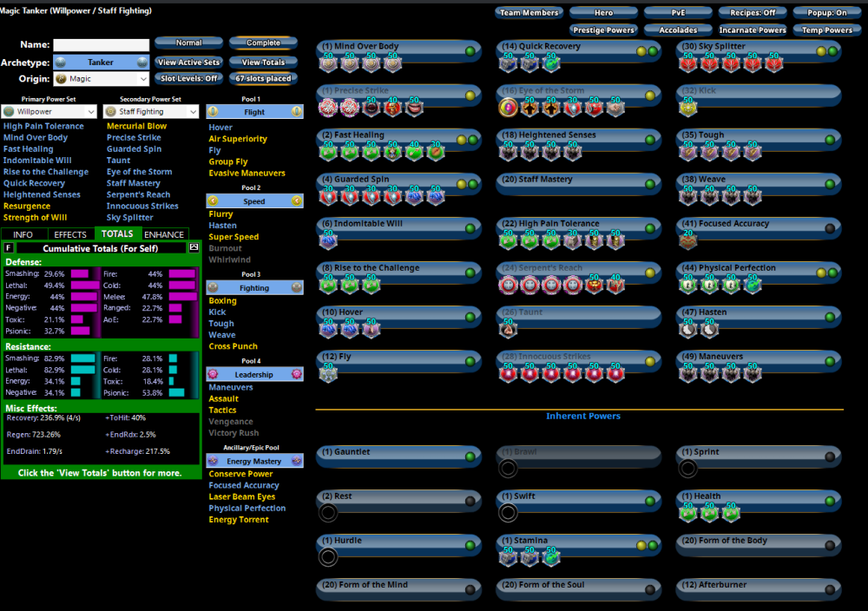Viewport: 868px width, 611px height.
Task: Click the View Active Sets button
Action: click(x=188, y=62)
